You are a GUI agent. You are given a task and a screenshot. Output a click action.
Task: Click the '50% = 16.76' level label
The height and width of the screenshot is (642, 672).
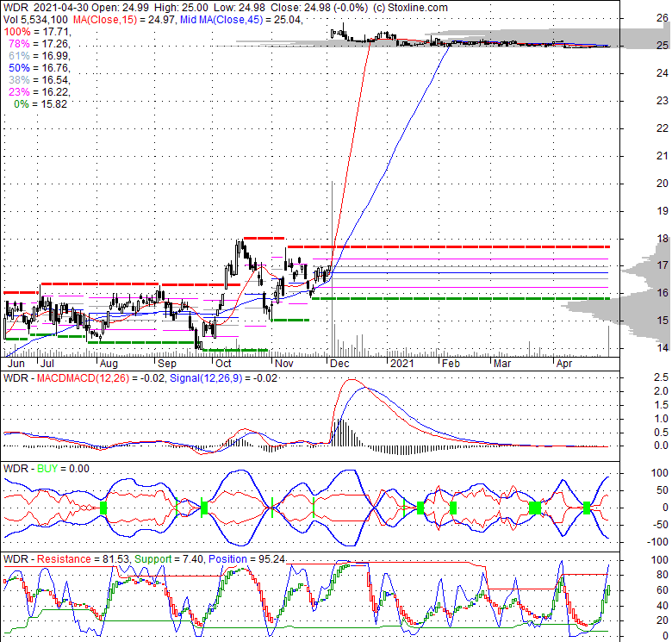pos(39,68)
